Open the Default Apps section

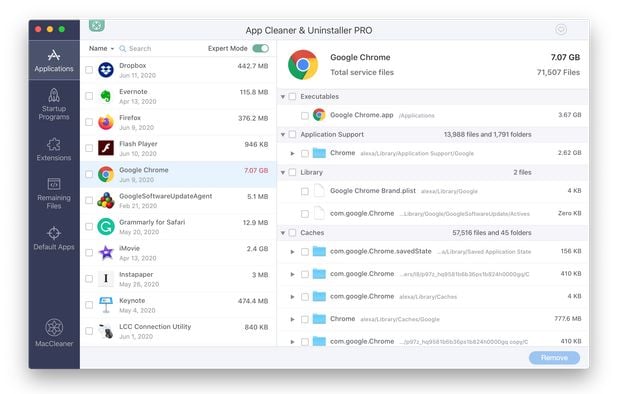54,238
